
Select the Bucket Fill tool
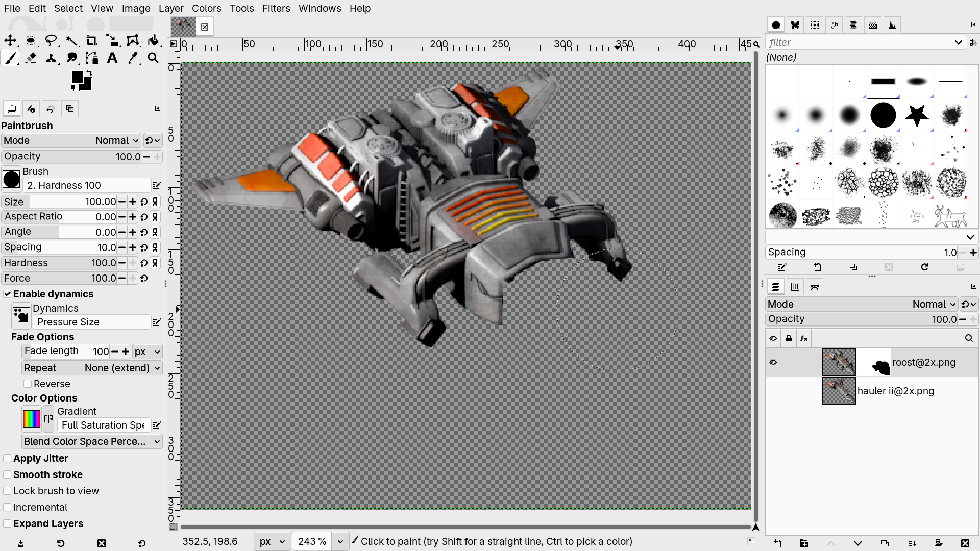(x=153, y=41)
